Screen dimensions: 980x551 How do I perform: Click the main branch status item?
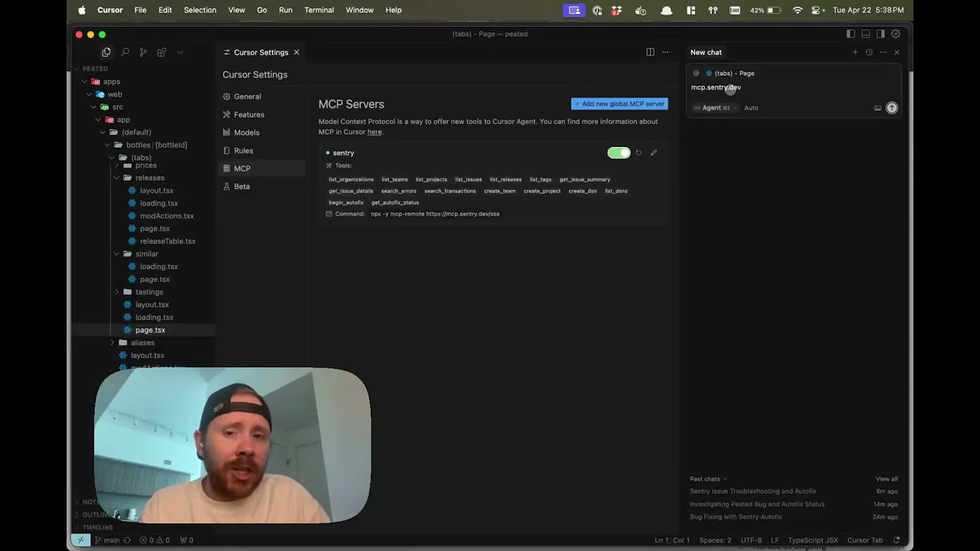tap(112, 540)
